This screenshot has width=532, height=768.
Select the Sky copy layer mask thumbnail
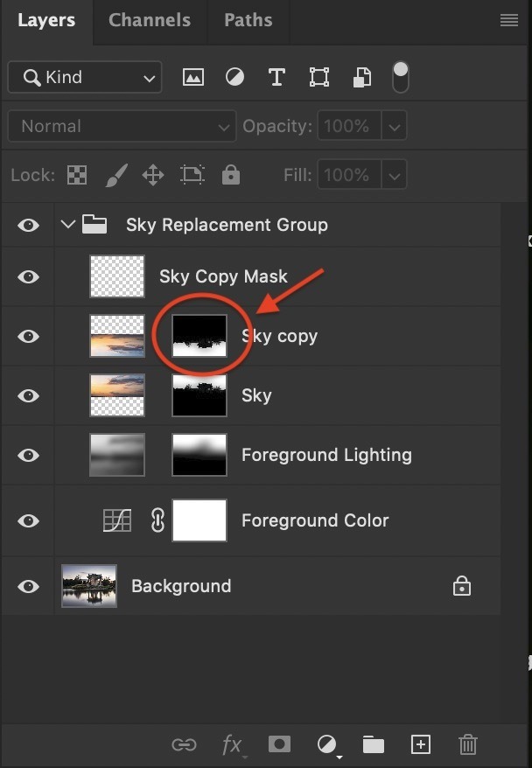click(199, 336)
